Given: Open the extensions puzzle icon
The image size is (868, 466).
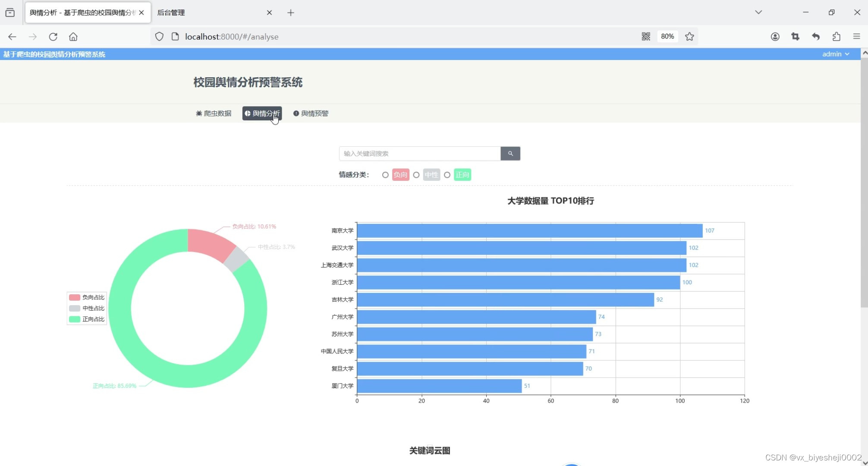Looking at the screenshot, I should point(836,37).
